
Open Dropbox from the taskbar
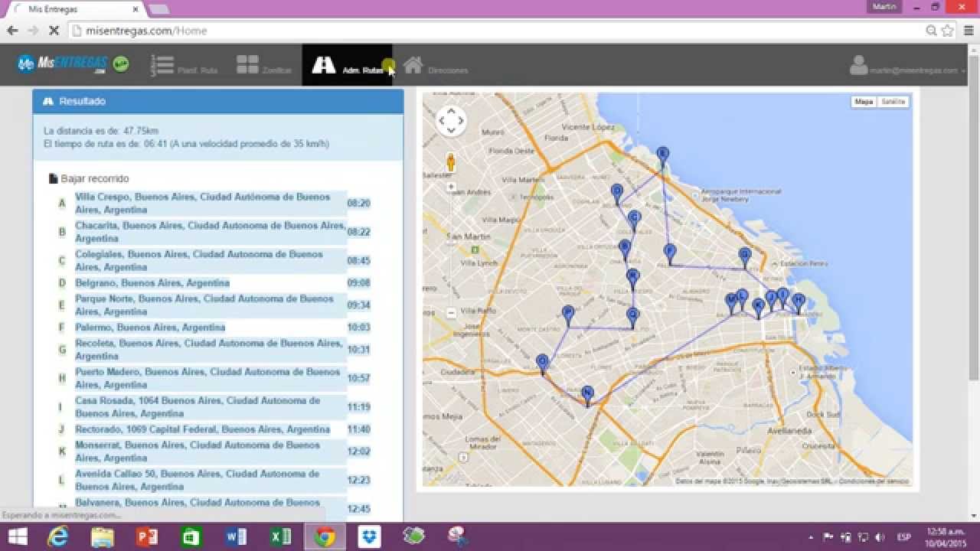click(370, 537)
